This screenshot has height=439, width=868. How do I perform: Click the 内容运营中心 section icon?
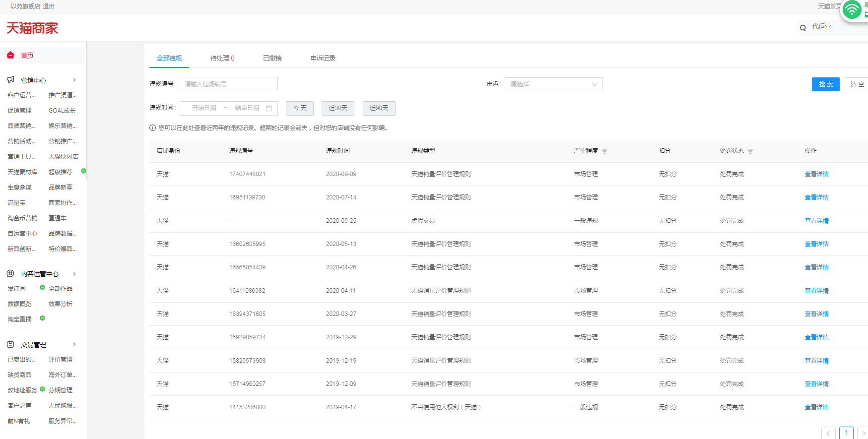pyautogui.click(x=10, y=273)
